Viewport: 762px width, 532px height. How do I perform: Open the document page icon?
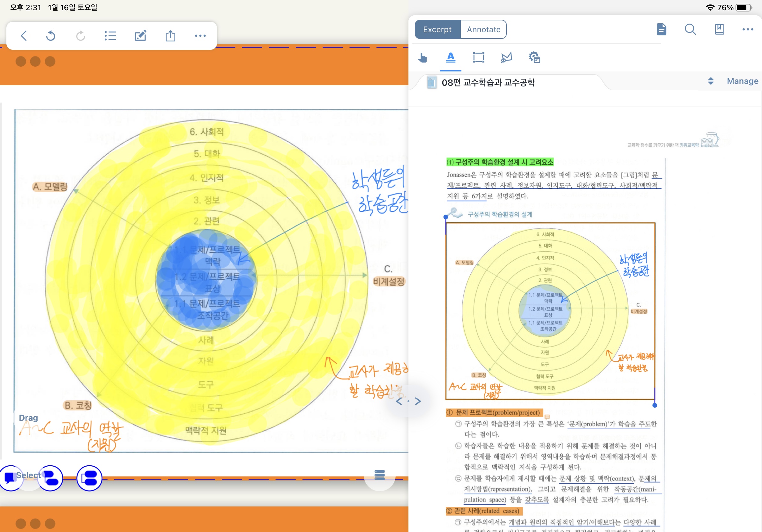[661, 29]
